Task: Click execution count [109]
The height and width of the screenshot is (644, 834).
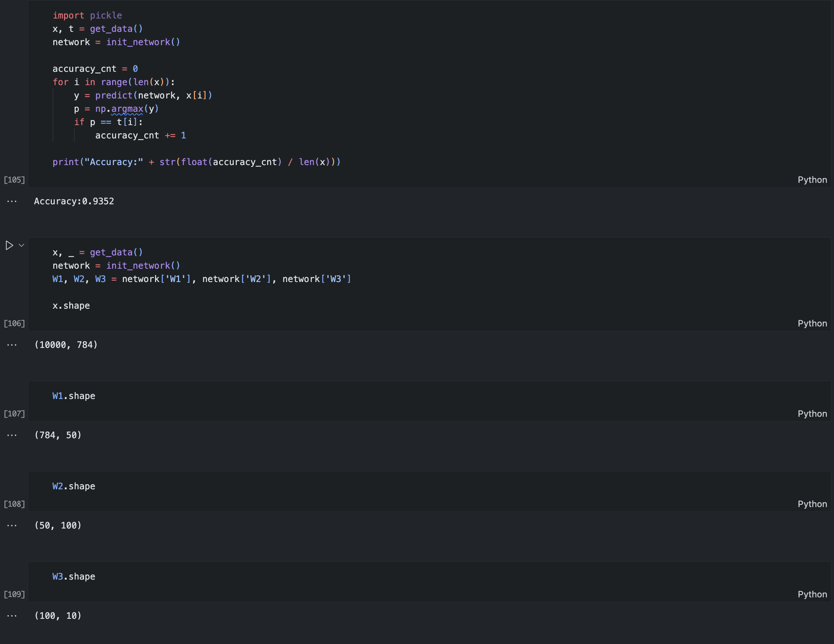Action: [14, 594]
